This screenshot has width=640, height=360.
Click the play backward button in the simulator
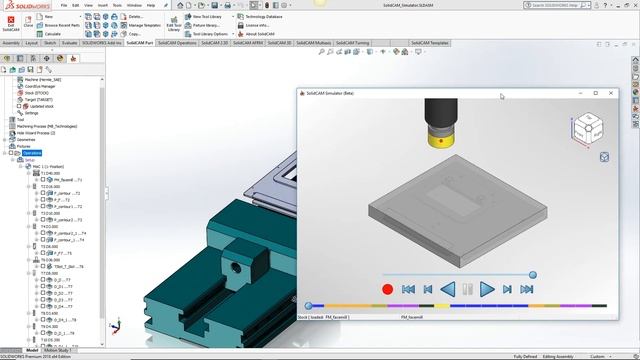point(448,289)
